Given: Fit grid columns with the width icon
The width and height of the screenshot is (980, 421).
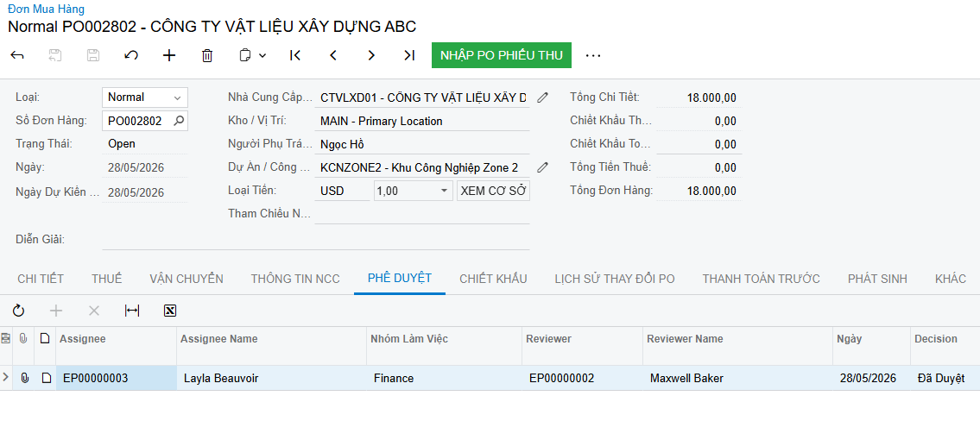Looking at the screenshot, I should [x=132, y=311].
